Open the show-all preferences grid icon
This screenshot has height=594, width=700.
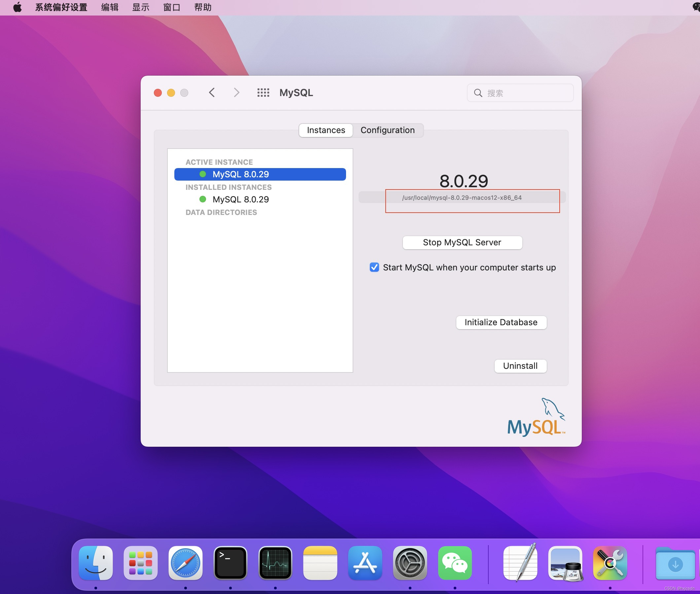(x=263, y=92)
